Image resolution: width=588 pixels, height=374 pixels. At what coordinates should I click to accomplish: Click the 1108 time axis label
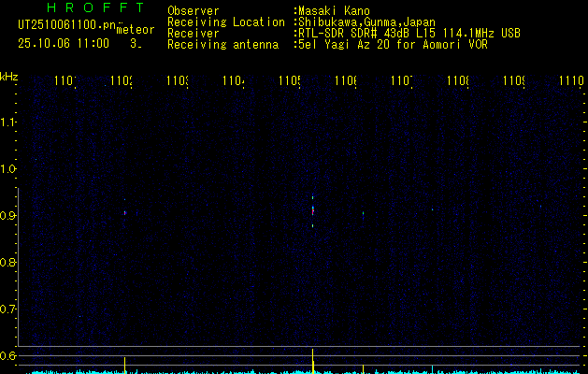[458, 80]
